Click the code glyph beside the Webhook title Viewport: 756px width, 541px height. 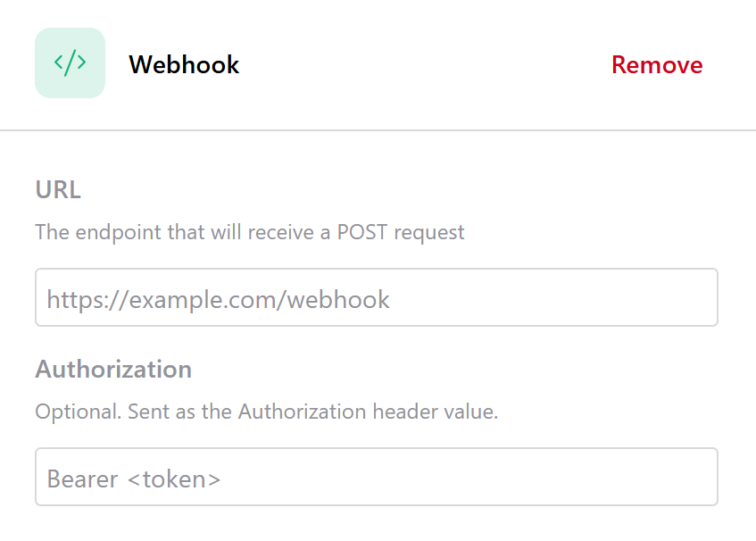70,63
